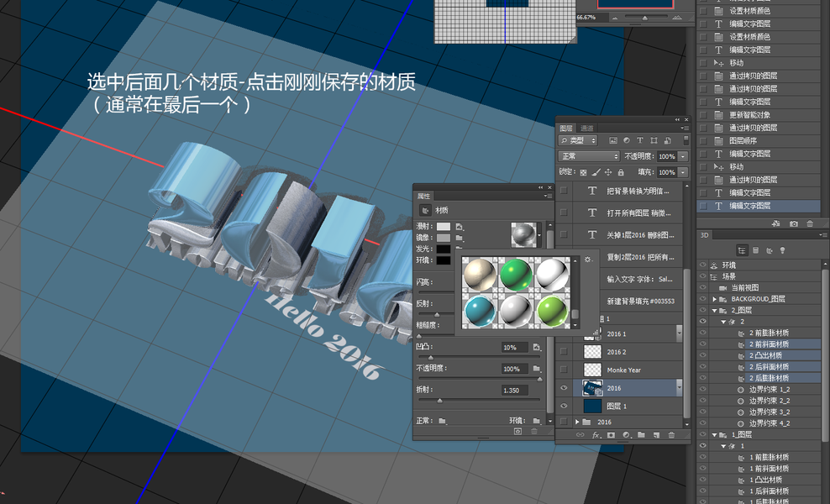Show meshes filter in 3D panel
This screenshot has height=504, width=830.
pyautogui.click(x=756, y=250)
